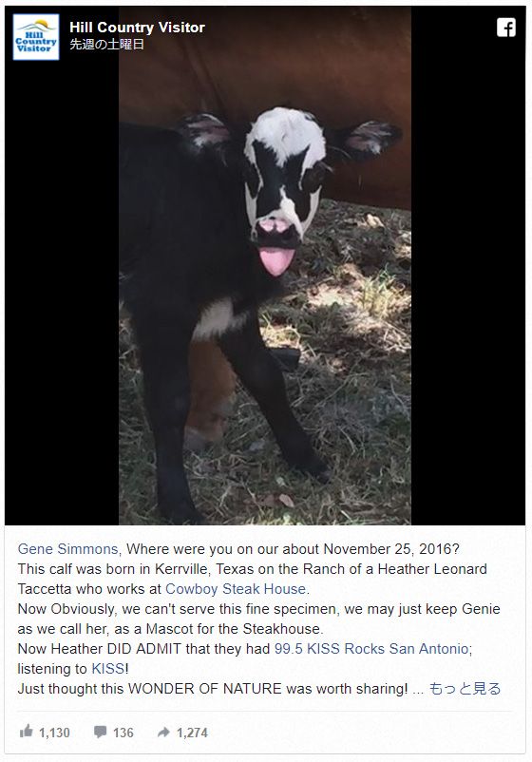The image size is (532, 762).
Task: Open 99.5 KISS Rocks San Antonio link
Action: (x=371, y=649)
